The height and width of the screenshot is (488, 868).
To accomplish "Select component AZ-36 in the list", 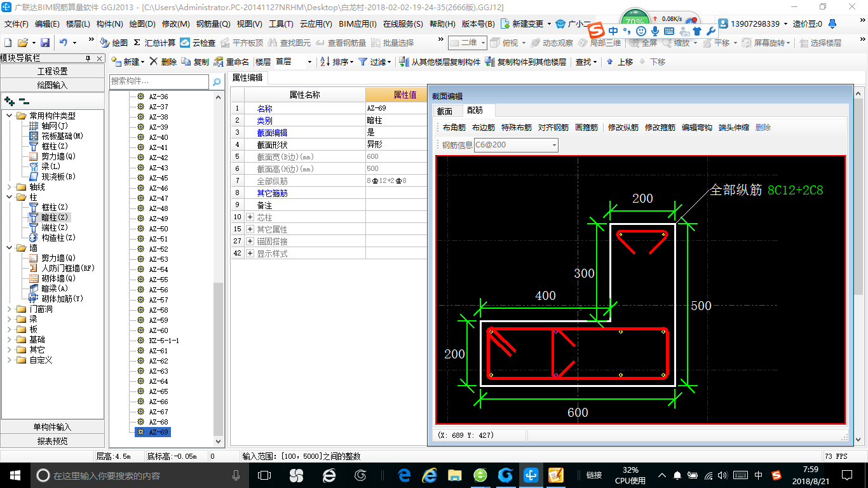I will click(x=158, y=97).
